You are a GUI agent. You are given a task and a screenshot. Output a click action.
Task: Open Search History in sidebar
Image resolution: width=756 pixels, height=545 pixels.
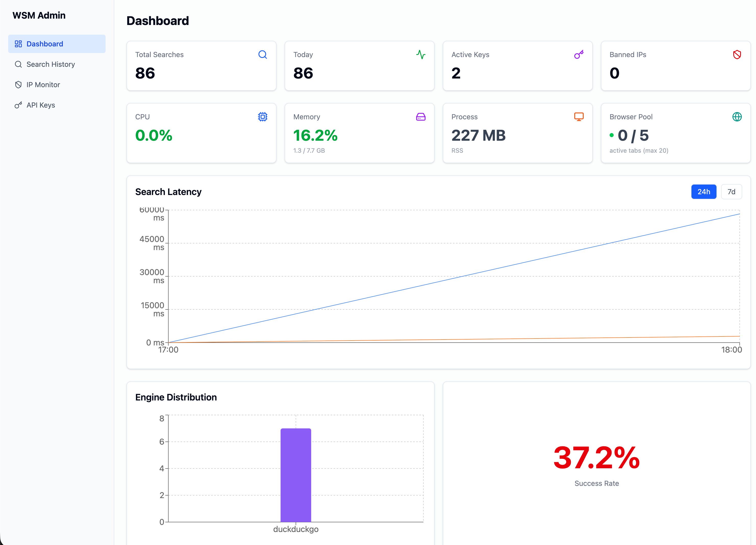pos(51,64)
